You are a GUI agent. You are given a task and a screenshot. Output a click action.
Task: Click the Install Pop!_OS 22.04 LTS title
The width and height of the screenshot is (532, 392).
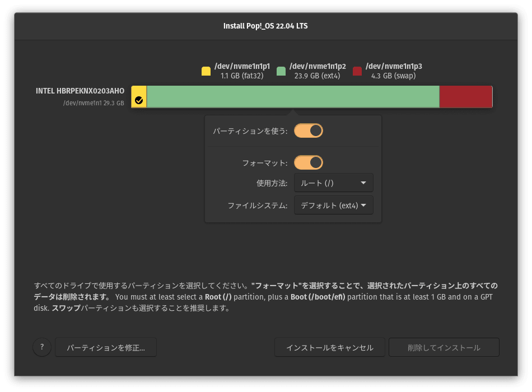[265, 26]
